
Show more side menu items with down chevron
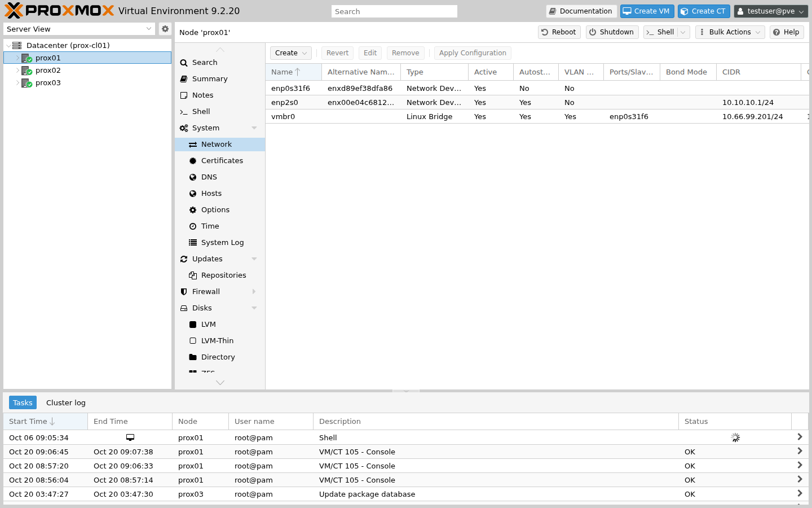click(220, 382)
